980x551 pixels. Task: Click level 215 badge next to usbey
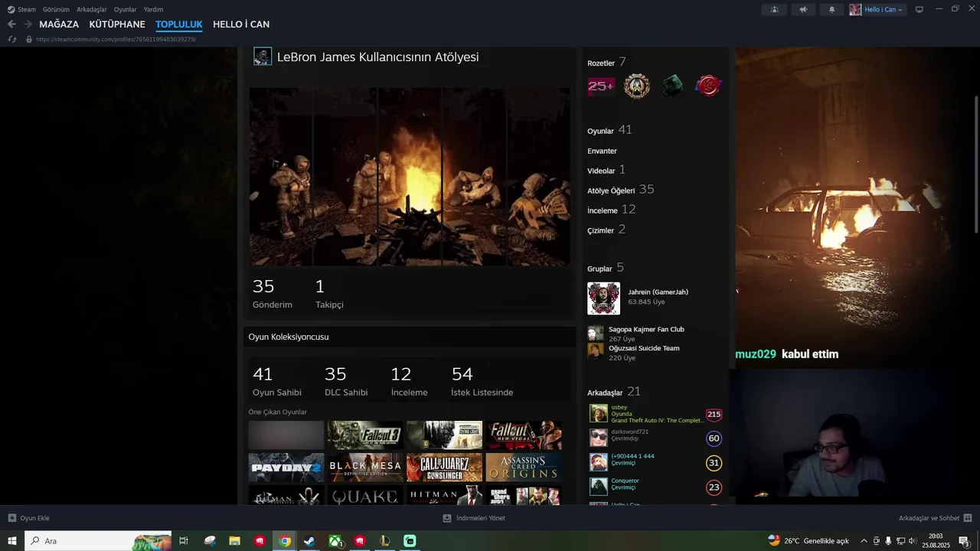pyautogui.click(x=714, y=414)
